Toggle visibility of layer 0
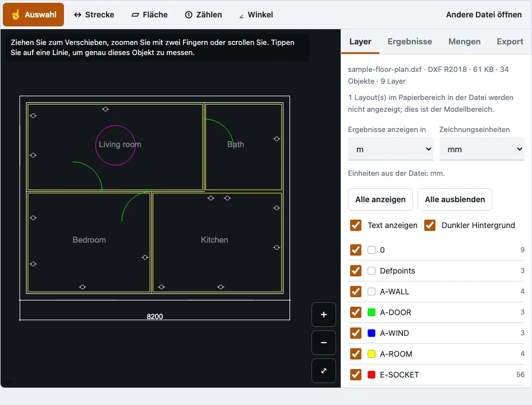532x405 pixels. tap(356, 250)
